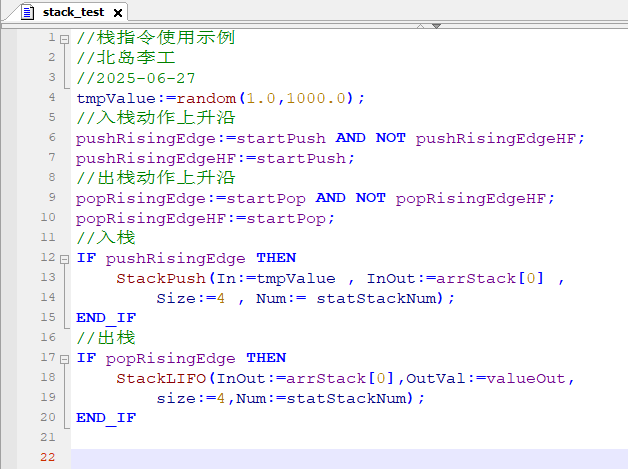Click line number 4 in the gutter
This screenshot has height=469, width=628.
point(51,98)
